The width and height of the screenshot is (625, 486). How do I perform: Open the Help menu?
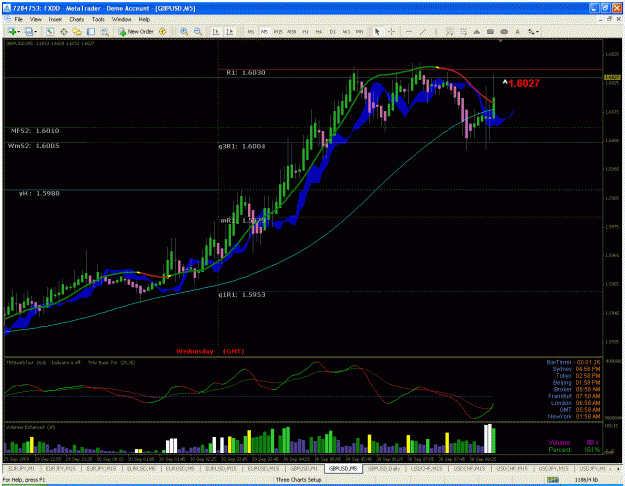pos(144,19)
